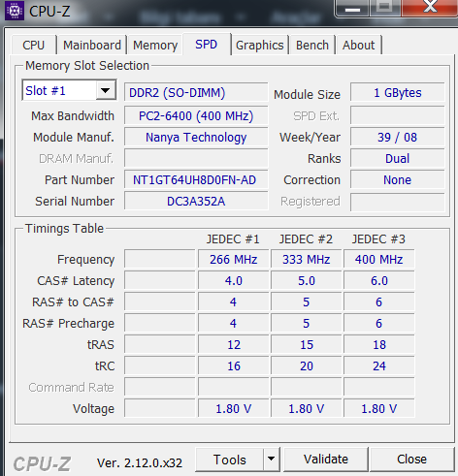Image resolution: width=458 pixels, height=476 pixels.
Task: Open the Graphics tab
Action: click(260, 46)
